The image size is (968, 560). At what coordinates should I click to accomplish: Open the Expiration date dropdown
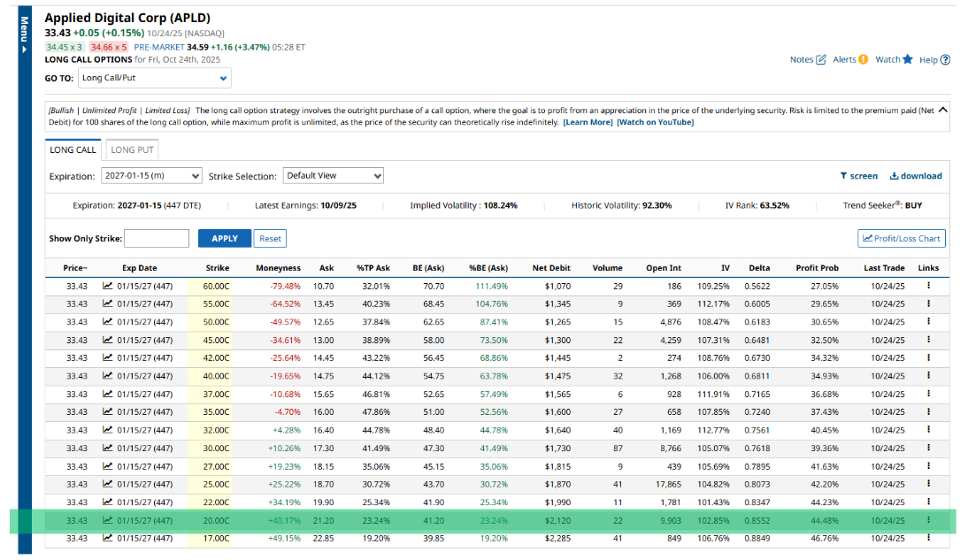(151, 176)
